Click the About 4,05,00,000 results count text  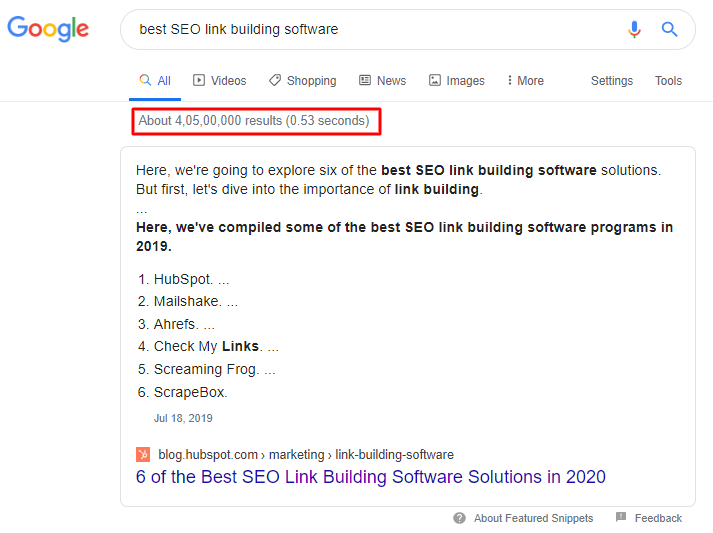click(254, 121)
